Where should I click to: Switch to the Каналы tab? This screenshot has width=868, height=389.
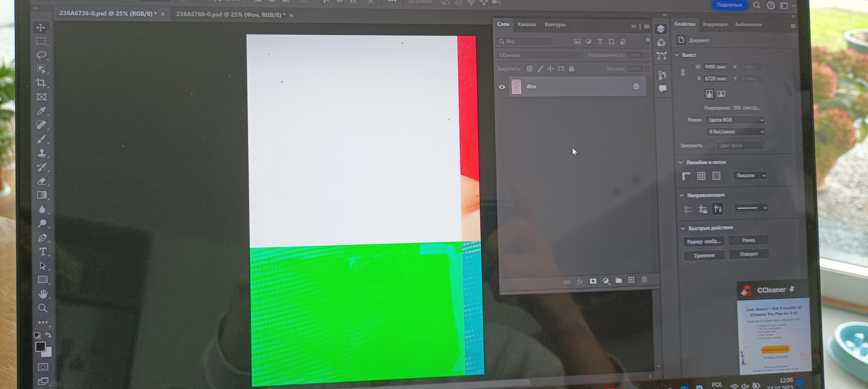click(x=526, y=25)
